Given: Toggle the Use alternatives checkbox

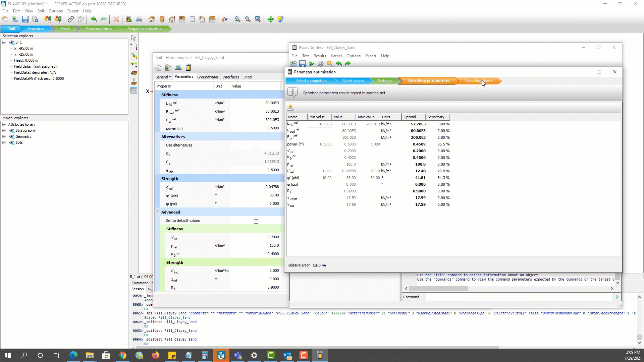Looking at the screenshot, I should (256, 146).
